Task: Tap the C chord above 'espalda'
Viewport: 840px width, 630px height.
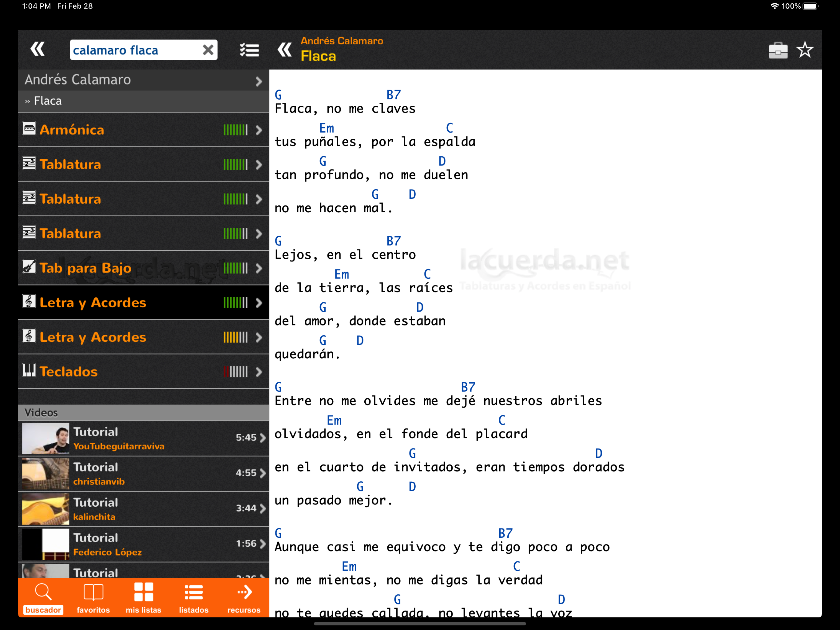Action: (450, 128)
